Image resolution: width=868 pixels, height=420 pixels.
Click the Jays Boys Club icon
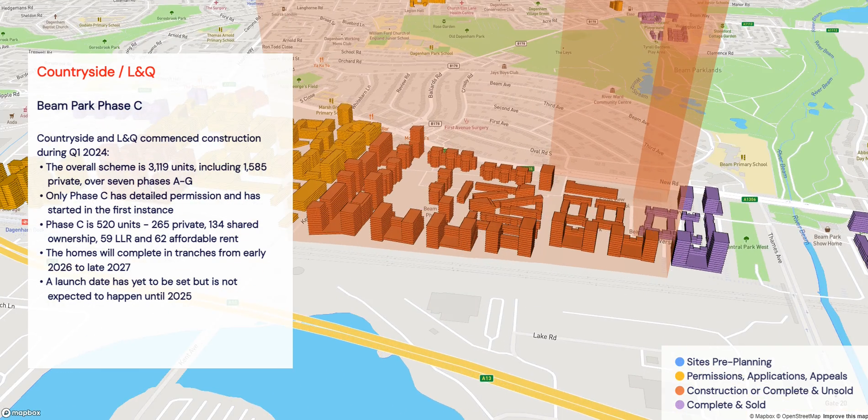point(504,67)
